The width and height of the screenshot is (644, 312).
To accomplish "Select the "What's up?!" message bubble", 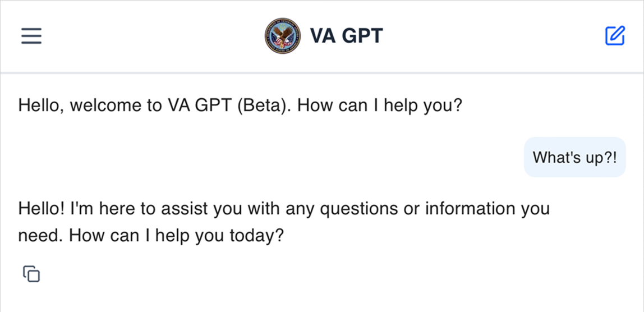I will click(574, 157).
